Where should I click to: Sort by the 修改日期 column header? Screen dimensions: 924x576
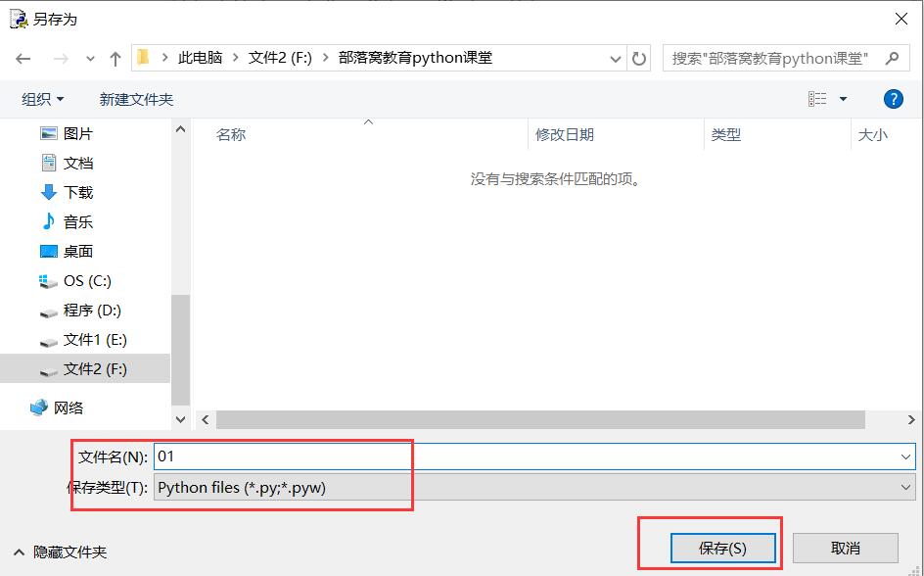point(564,134)
